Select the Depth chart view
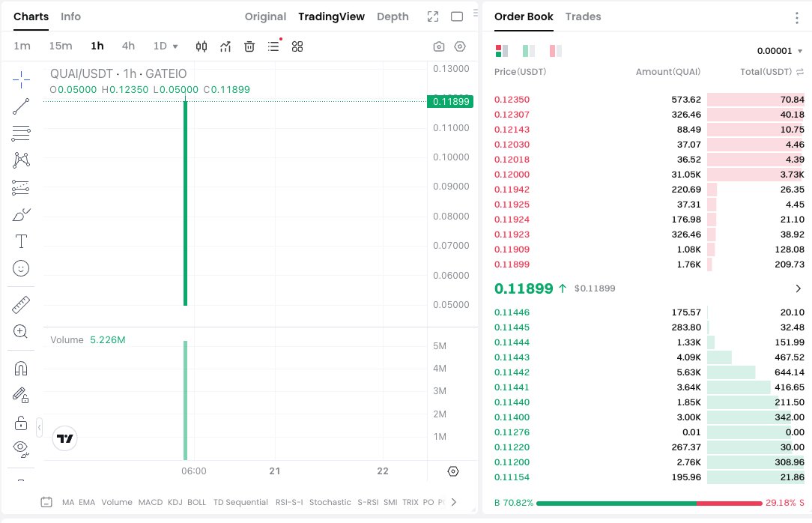The width and height of the screenshot is (812, 523). coord(393,16)
